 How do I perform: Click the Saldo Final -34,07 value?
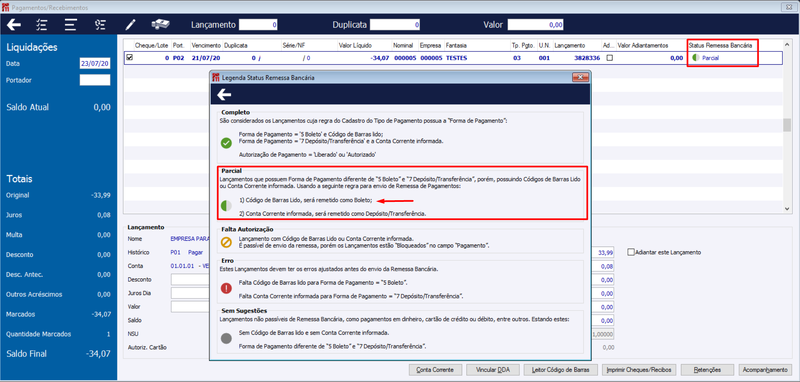97,353
